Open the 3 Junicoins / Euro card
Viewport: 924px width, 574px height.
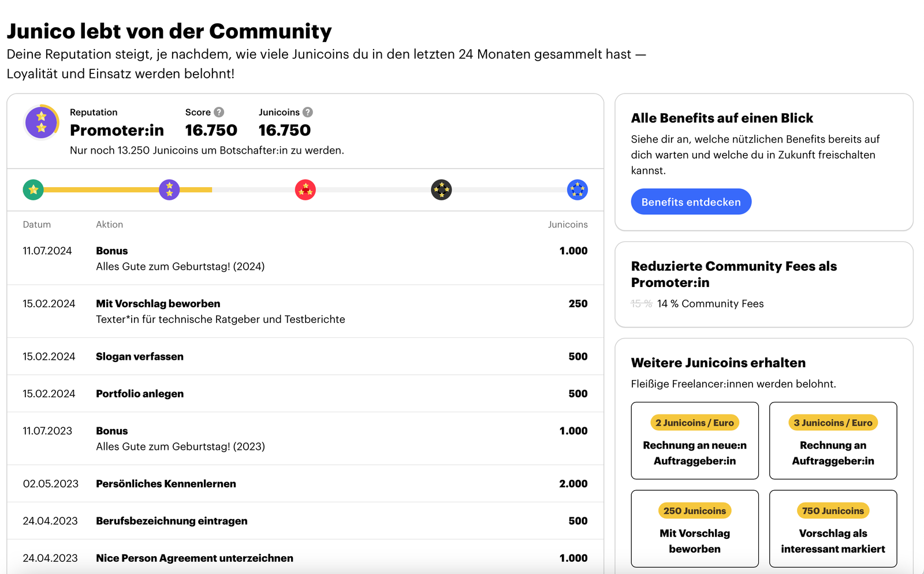pyautogui.click(x=833, y=441)
